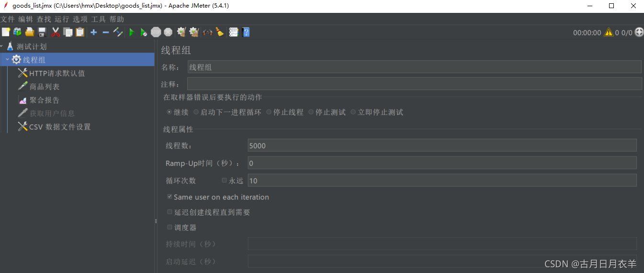The width and height of the screenshot is (644, 273).
Task: Select the 停止线程 radio button
Action: pyautogui.click(x=269, y=112)
